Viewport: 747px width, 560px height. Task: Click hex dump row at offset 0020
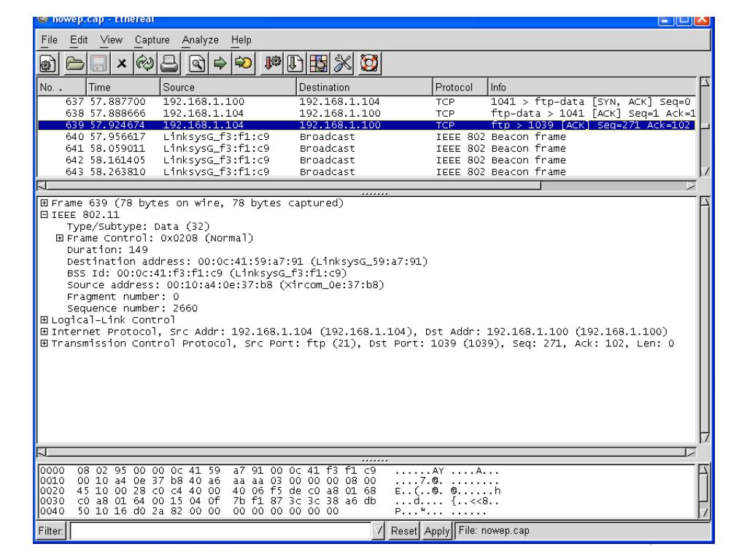270,491
